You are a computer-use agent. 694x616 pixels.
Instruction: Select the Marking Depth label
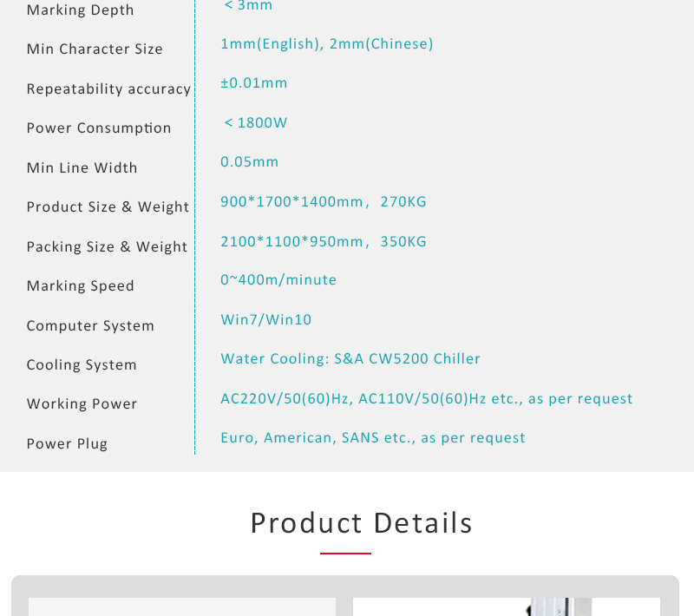coord(80,10)
